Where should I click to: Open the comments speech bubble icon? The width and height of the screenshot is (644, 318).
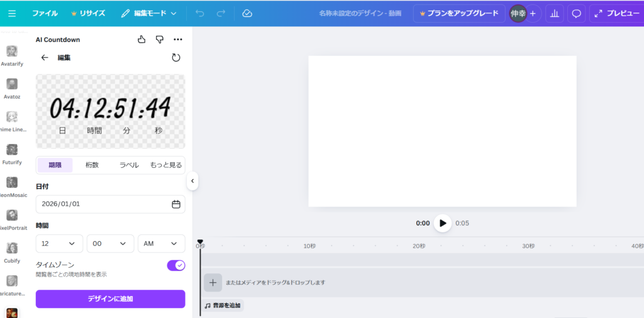point(575,13)
